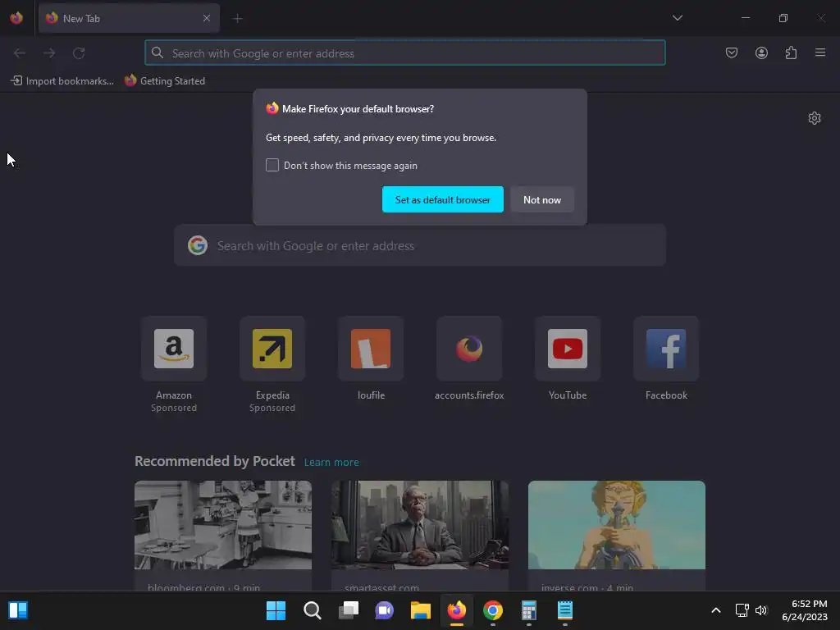Open File Explorer from taskbar
Screen dimensions: 840x630
tap(421, 610)
